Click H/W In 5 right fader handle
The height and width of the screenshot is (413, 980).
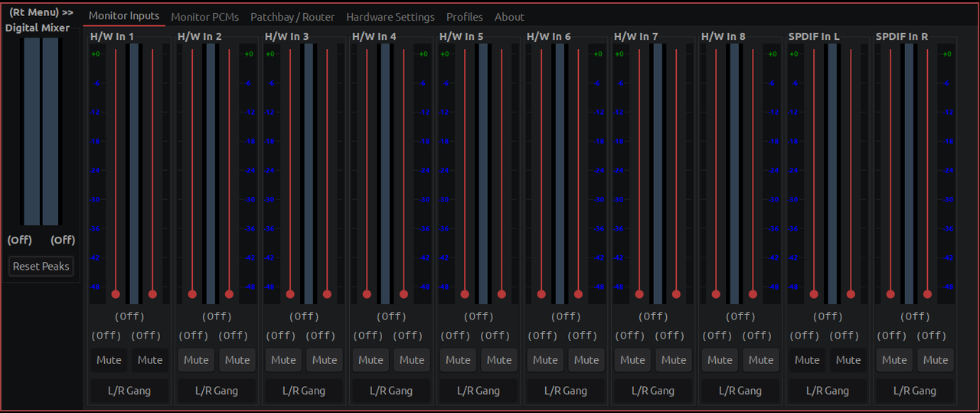pyautogui.click(x=501, y=293)
